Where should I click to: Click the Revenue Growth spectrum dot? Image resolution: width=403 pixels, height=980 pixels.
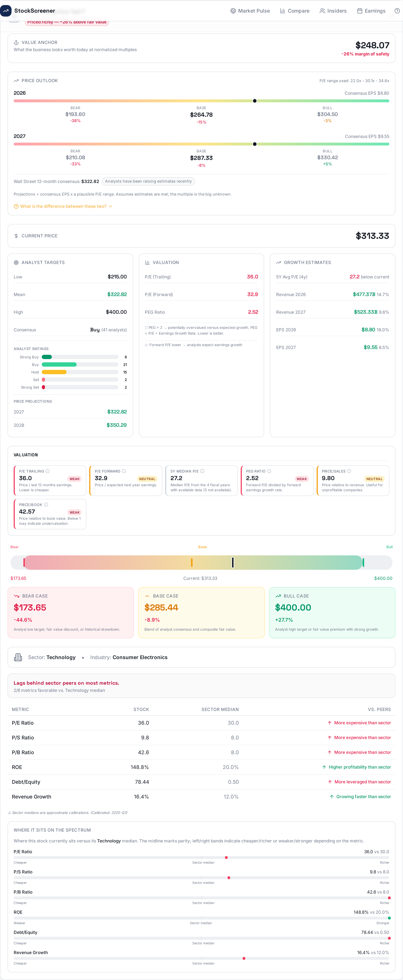point(244,958)
